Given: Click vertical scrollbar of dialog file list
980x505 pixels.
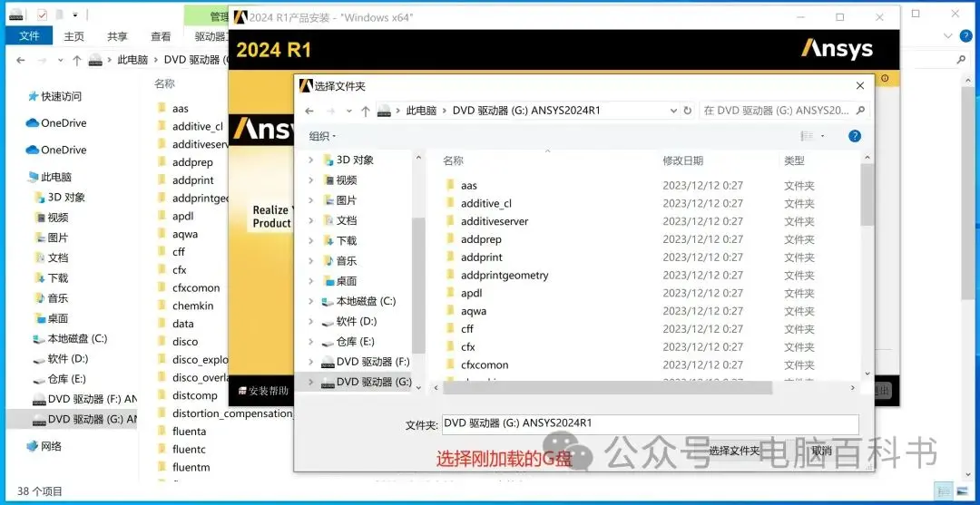Looking at the screenshot, I should click(867, 196).
